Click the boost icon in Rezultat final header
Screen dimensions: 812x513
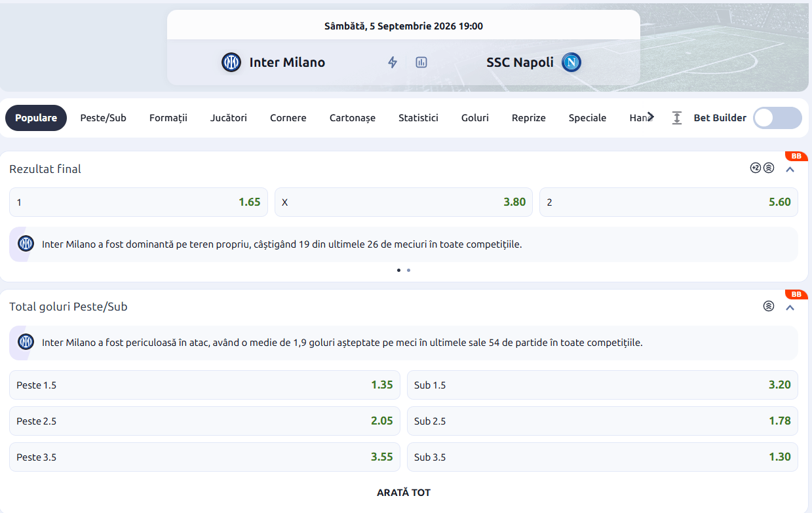[769, 168]
